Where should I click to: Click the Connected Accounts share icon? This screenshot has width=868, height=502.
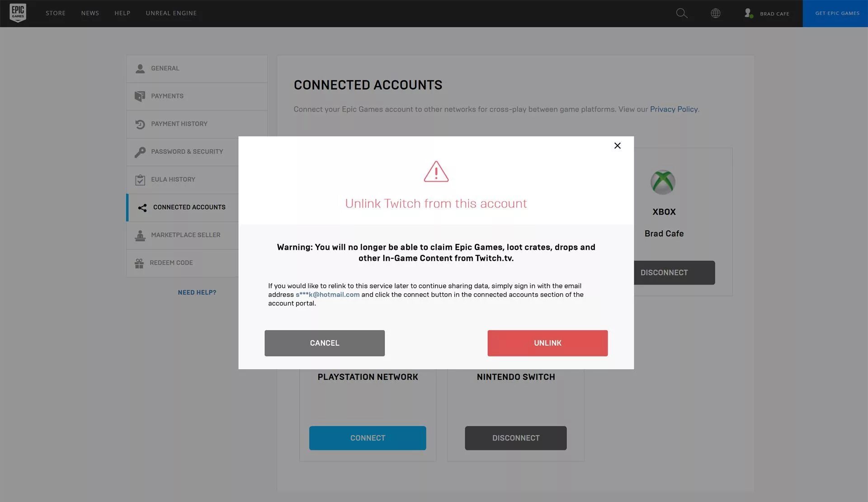point(142,207)
